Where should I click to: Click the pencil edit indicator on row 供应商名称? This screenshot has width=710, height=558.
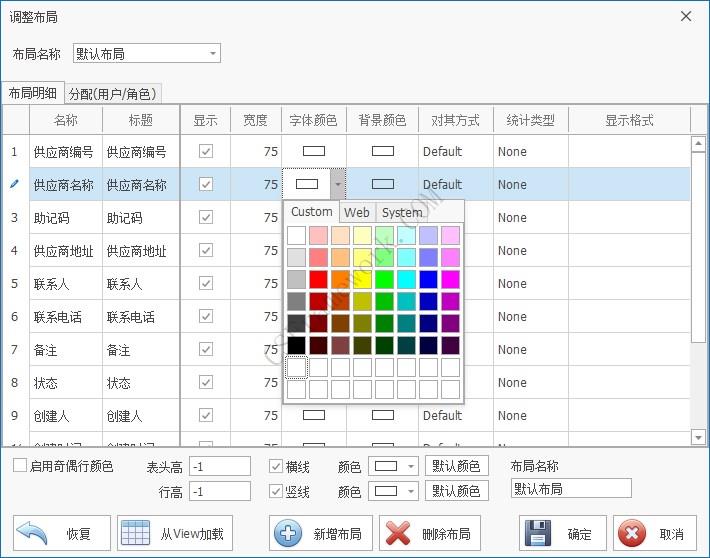[x=14, y=184]
